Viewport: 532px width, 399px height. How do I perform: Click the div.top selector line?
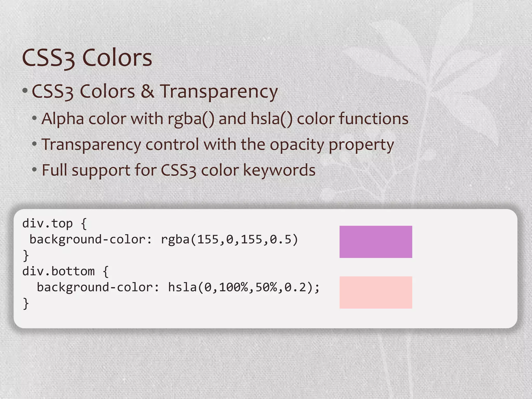tap(55, 224)
